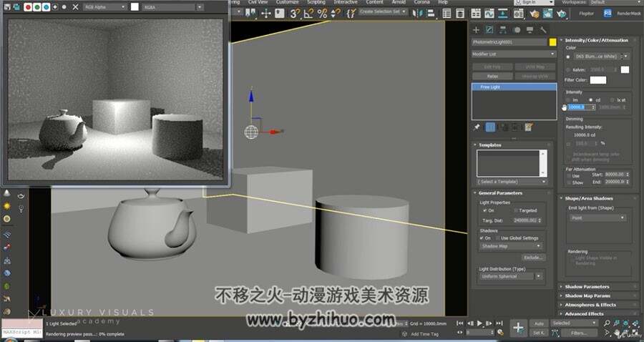Click the Filters... key button
Viewport: 644px width, 342px height.
pos(579,333)
